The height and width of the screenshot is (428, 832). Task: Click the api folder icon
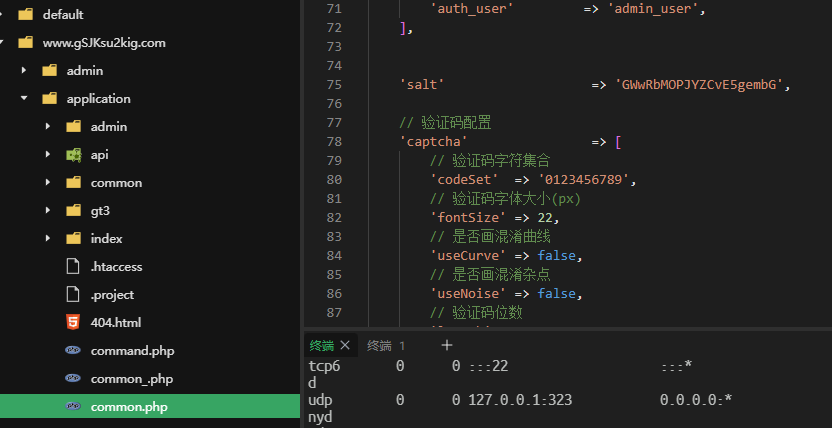(x=73, y=155)
